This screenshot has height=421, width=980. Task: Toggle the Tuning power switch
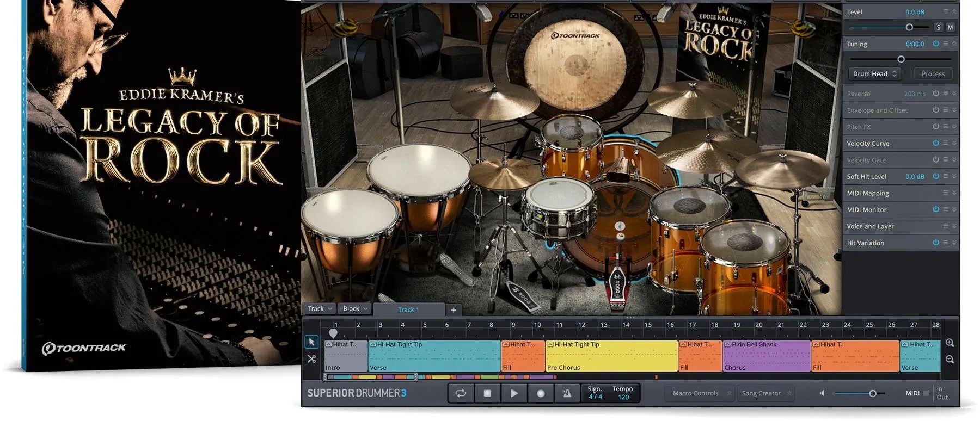click(936, 44)
